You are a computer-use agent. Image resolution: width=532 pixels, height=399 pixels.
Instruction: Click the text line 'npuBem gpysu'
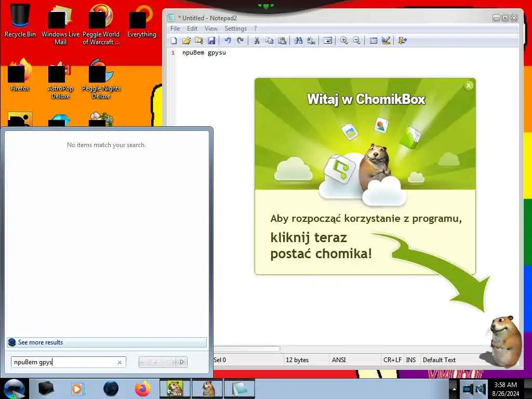pyautogui.click(x=204, y=52)
